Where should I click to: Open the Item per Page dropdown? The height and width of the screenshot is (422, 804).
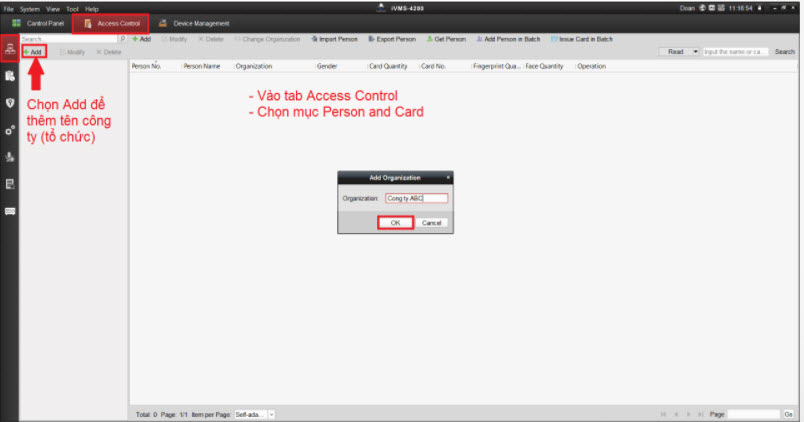271,414
